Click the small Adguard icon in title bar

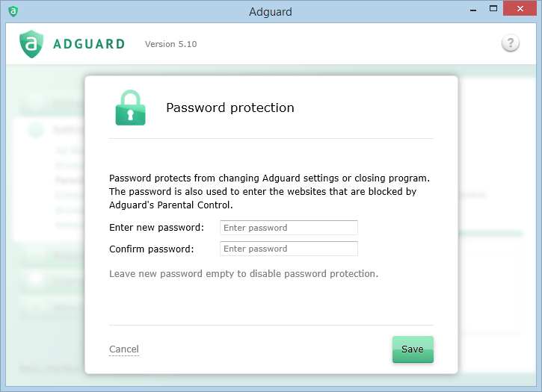tap(13, 11)
